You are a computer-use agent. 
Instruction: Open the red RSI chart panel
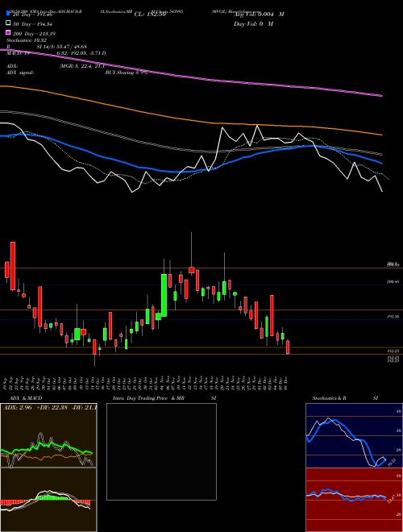pos(354,500)
